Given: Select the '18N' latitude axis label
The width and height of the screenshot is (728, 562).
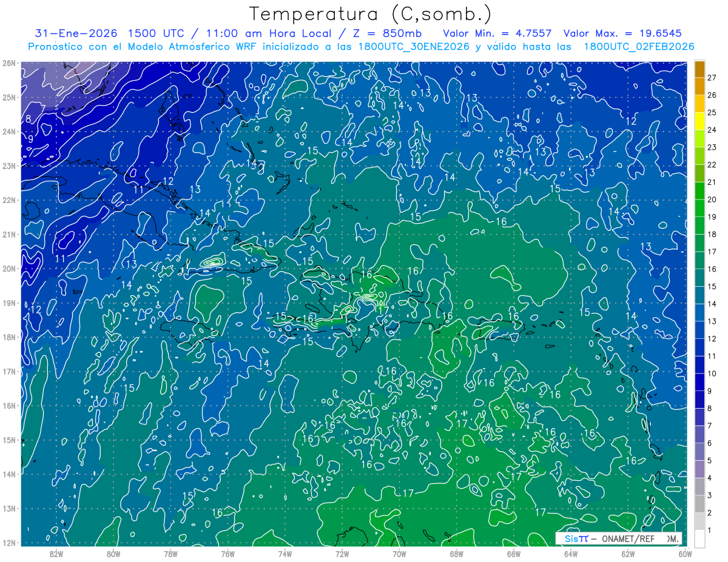Looking at the screenshot, I should [9, 337].
